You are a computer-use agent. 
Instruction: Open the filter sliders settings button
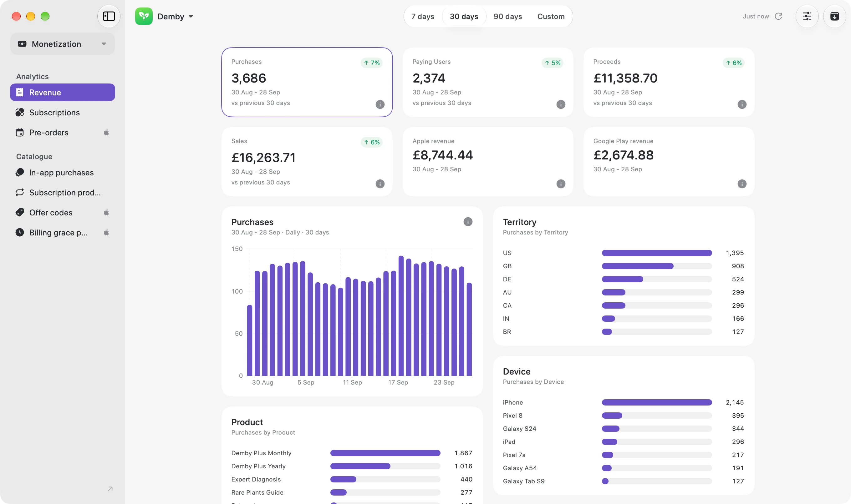click(807, 16)
